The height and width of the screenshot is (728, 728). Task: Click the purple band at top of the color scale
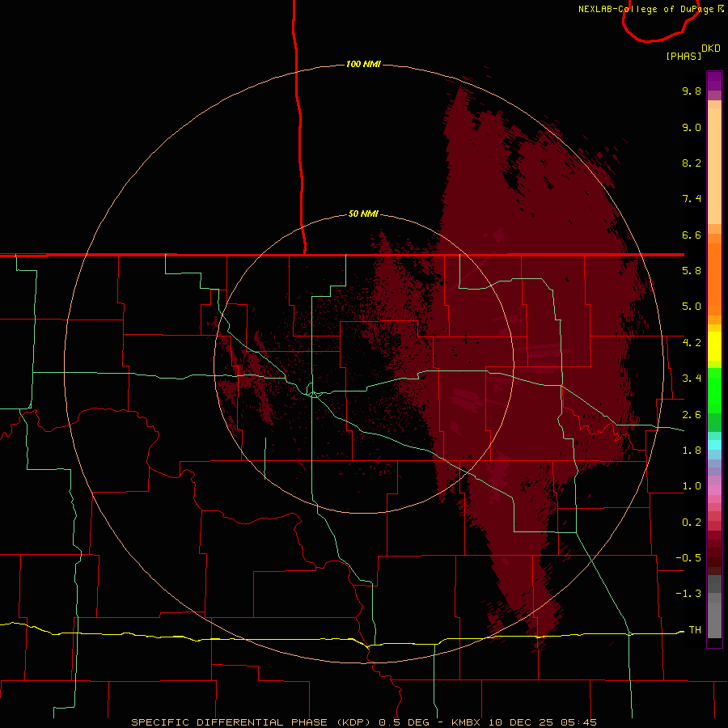tap(714, 81)
